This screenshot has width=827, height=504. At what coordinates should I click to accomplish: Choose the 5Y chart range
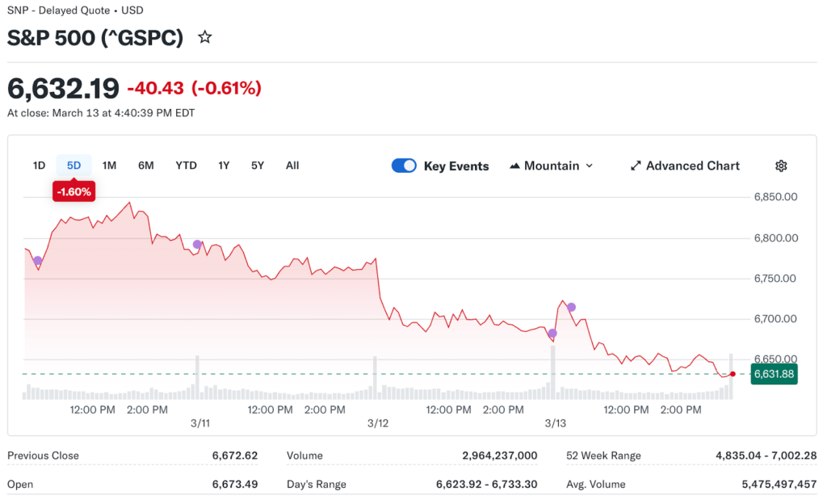pyautogui.click(x=258, y=166)
